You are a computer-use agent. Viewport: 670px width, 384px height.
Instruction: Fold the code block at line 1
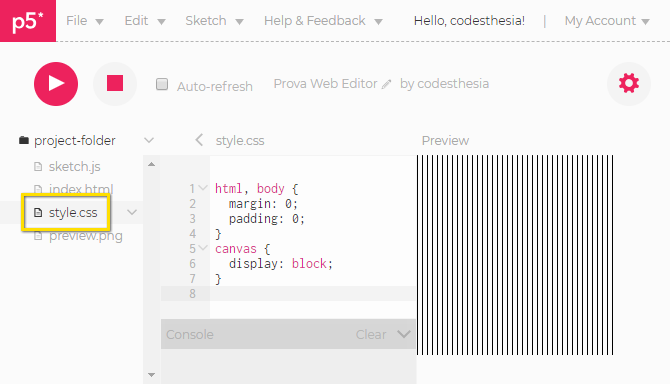(x=203, y=188)
